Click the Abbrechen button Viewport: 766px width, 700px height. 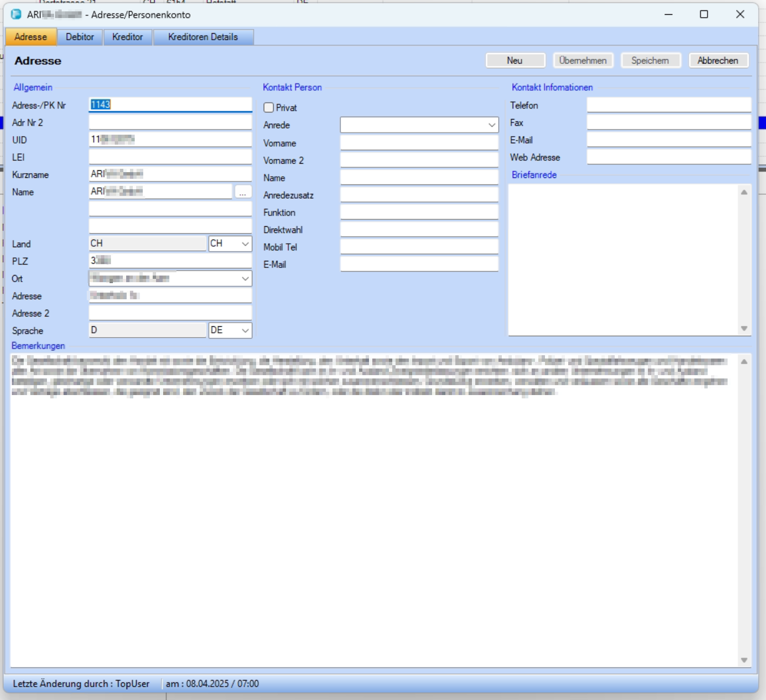(x=718, y=61)
